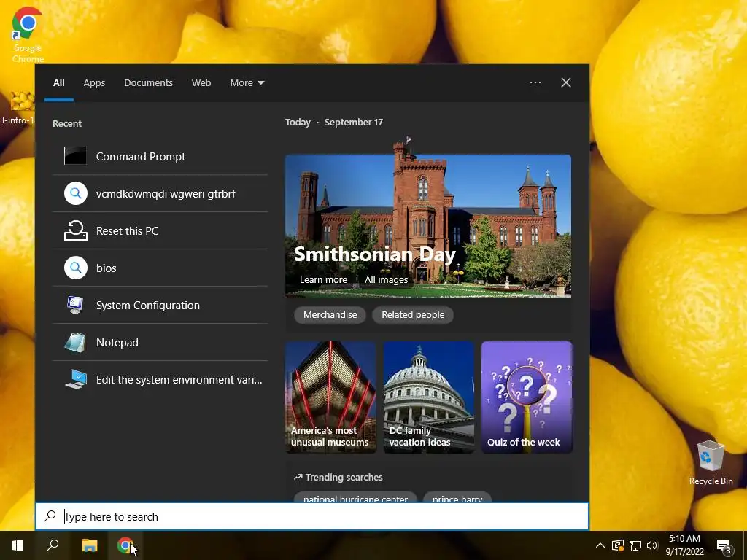Viewport: 747px width, 560px height.
Task: Click the tray icon with warning badge
Action: pyautogui.click(x=617, y=545)
